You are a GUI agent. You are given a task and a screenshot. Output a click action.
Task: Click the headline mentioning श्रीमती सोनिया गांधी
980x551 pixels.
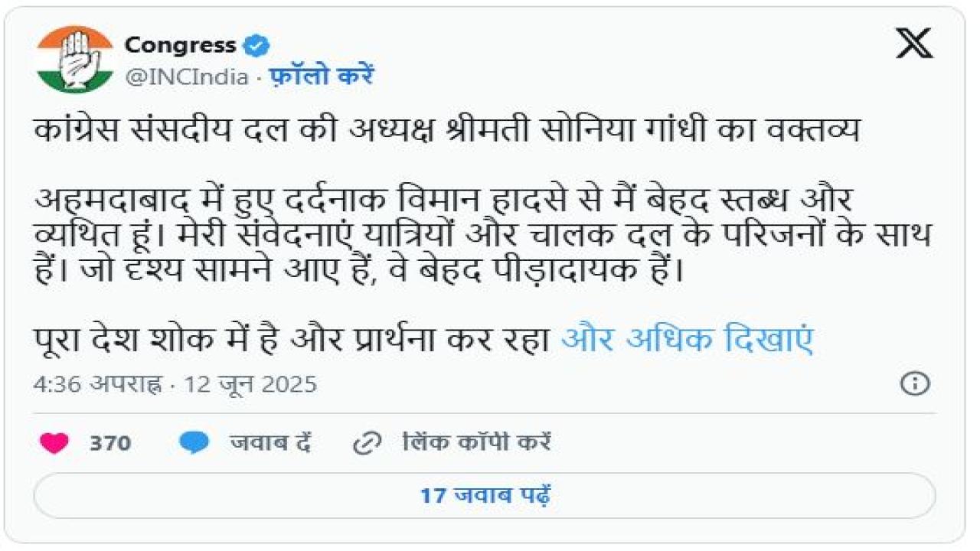448,130
